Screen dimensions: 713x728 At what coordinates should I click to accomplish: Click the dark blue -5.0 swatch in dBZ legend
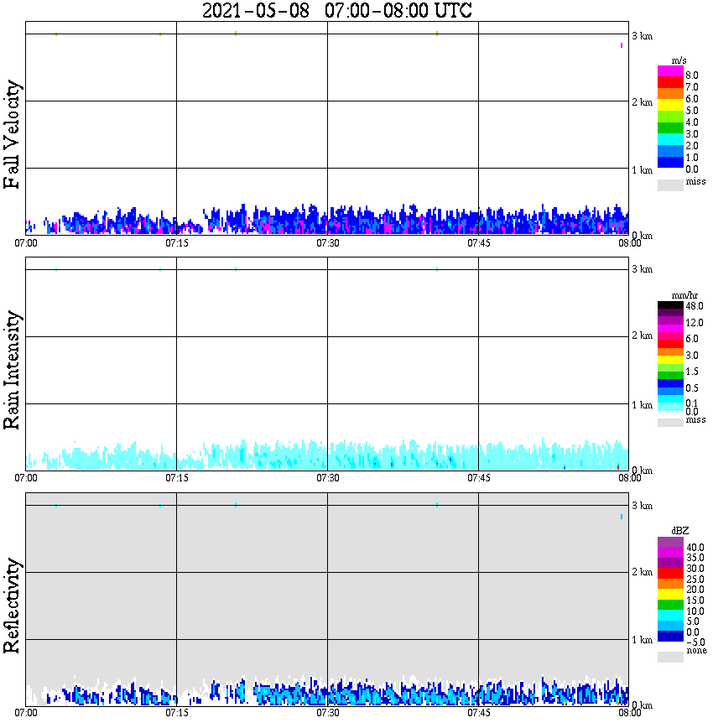click(x=670, y=637)
